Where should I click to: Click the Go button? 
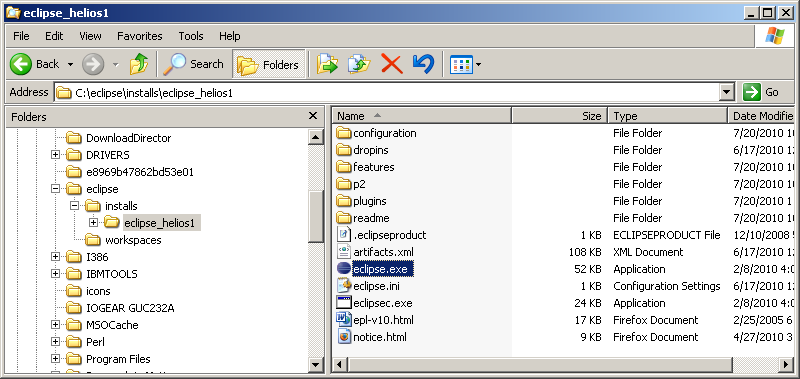point(762,92)
